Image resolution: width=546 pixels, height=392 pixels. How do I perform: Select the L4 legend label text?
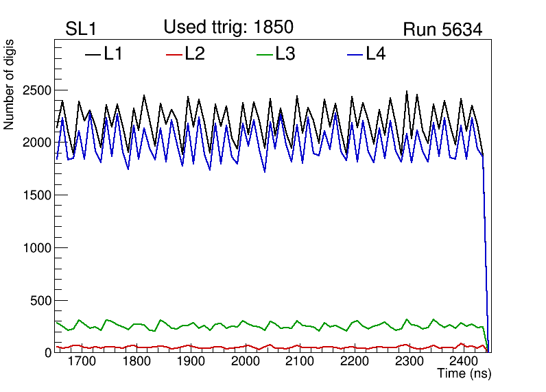376,55
